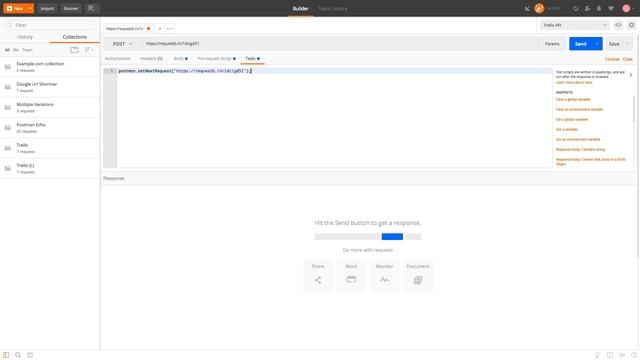The height and width of the screenshot is (360, 640).
Task: Click the blue Send button
Action: [580, 44]
